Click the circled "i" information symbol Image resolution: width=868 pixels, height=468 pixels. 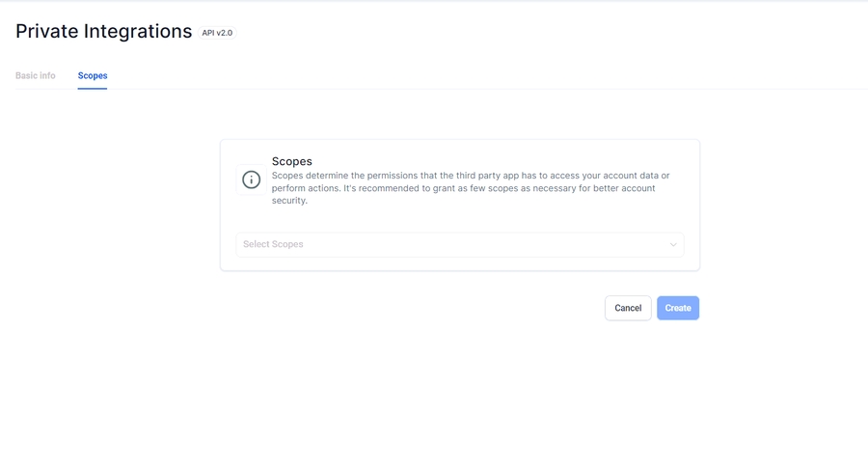click(x=251, y=179)
